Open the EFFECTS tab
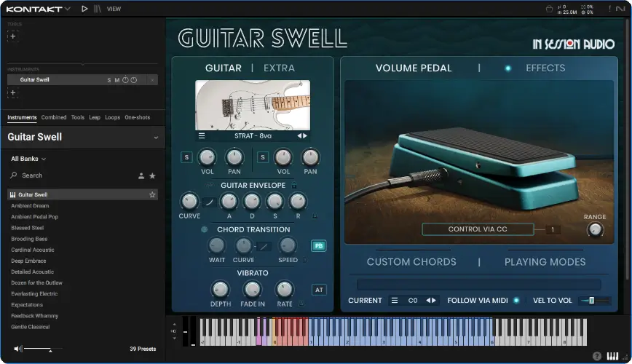Viewport: 632px width, 364px height. [x=545, y=68]
